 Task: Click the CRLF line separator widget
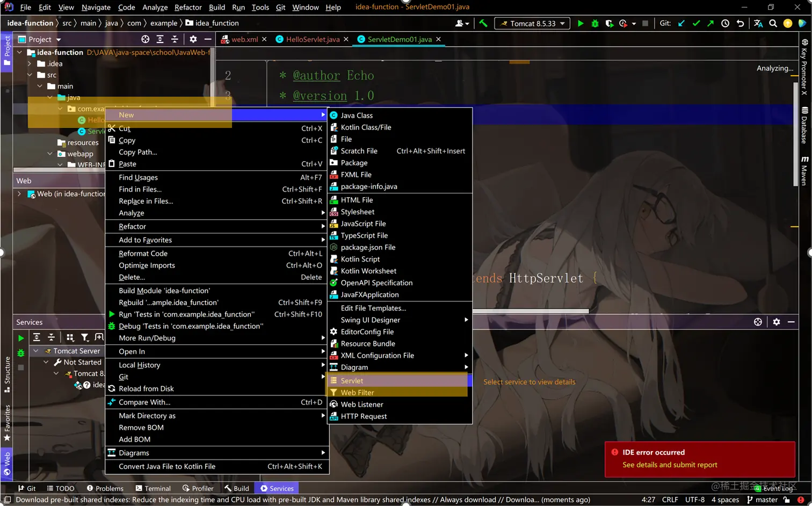pos(670,500)
